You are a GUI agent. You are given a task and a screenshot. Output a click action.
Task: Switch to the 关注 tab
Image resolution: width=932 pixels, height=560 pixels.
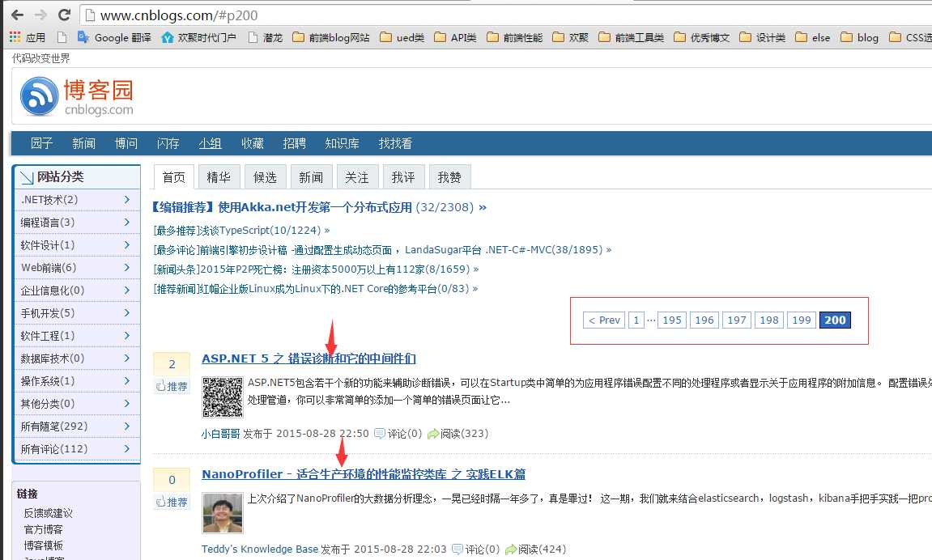pyautogui.click(x=357, y=177)
